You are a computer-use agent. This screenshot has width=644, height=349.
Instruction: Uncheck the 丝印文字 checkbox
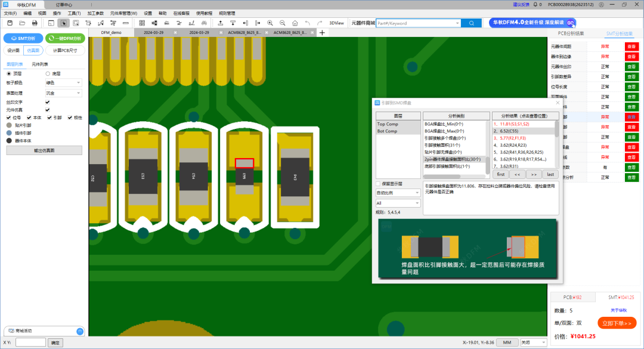[48, 103]
